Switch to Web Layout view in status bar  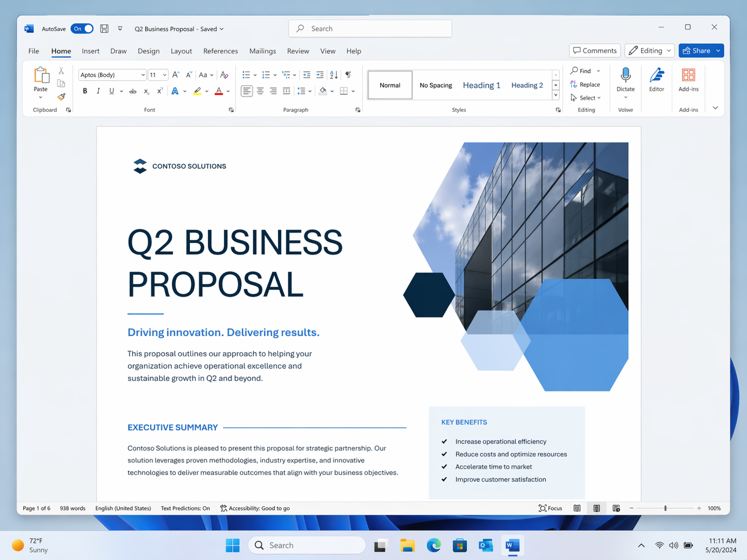(616, 508)
